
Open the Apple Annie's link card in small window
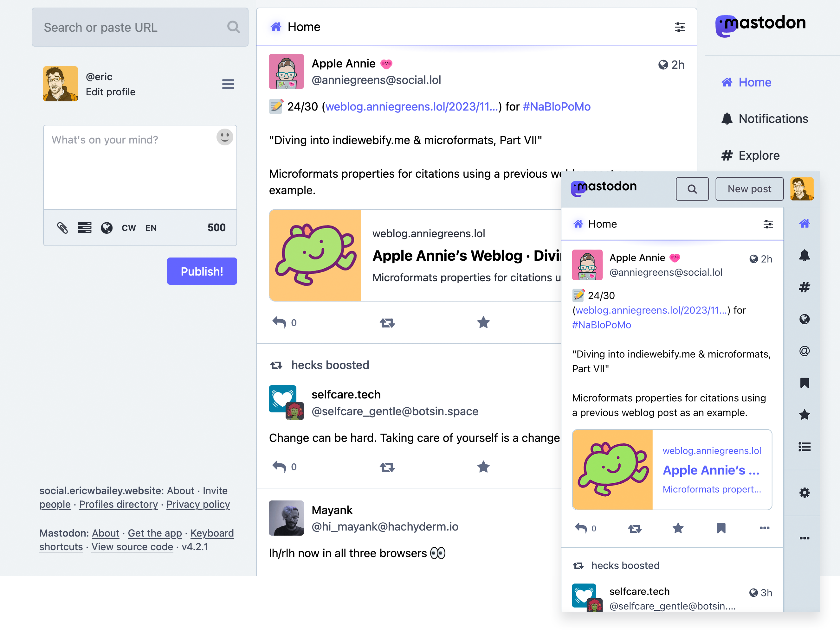[672, 470]
